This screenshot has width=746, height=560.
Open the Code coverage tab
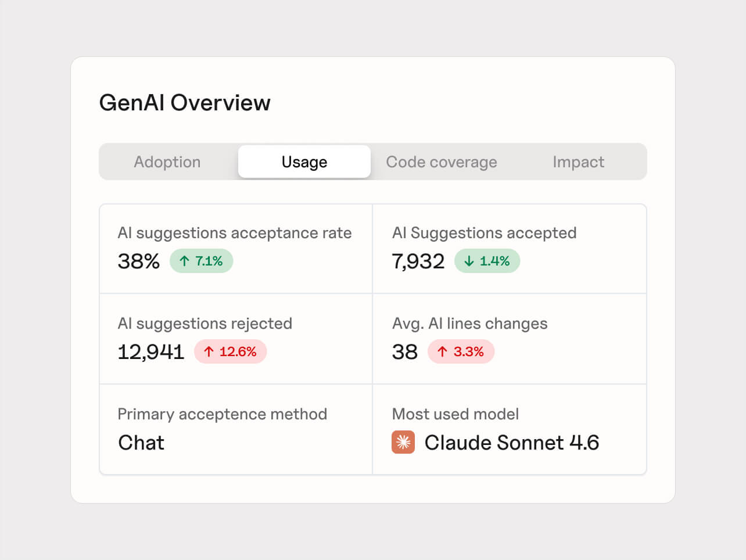click(442, 162)
